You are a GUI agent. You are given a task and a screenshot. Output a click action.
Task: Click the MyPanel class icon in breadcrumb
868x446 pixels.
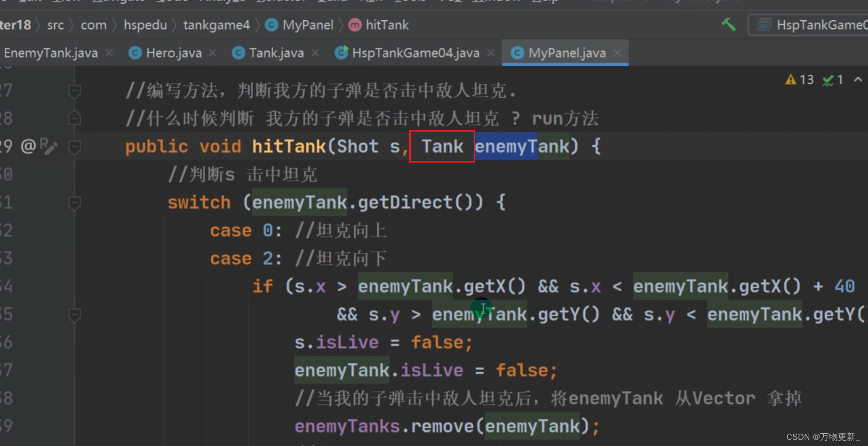click(x=271, y=25)
